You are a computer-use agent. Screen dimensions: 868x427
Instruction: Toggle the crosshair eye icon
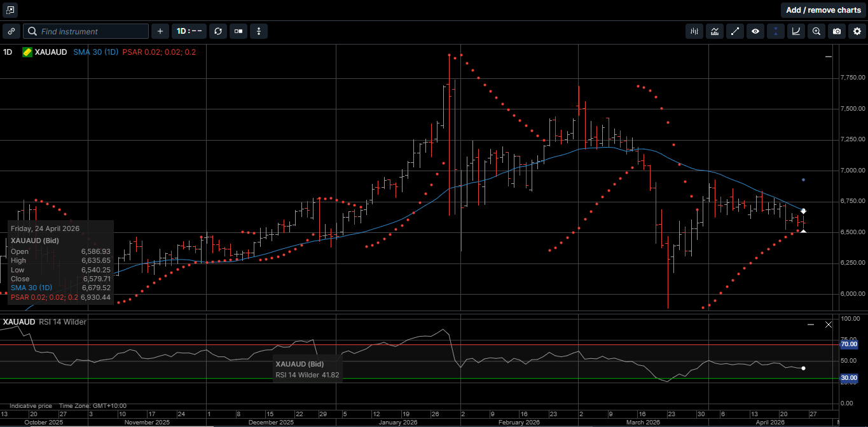(x=755, y=31)
